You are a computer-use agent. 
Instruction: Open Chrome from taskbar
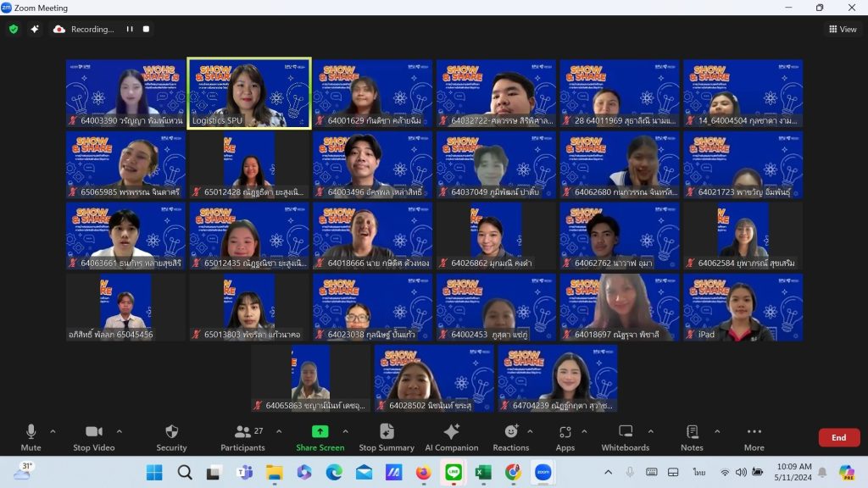513,473
